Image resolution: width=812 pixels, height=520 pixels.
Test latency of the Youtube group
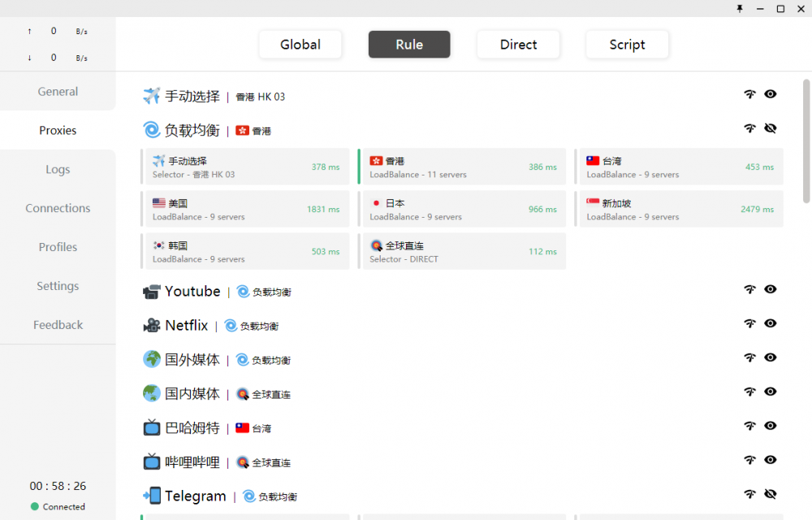749,289
